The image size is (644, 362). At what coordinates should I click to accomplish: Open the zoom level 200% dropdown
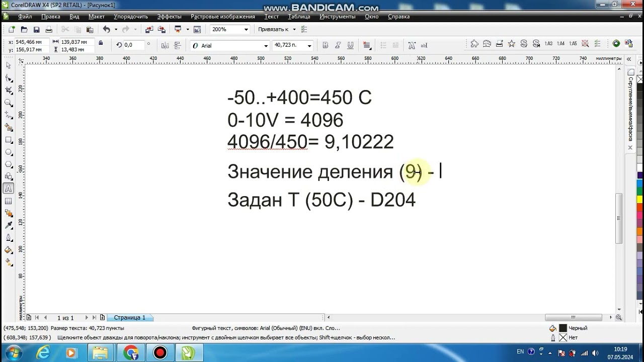pos(246,30)
